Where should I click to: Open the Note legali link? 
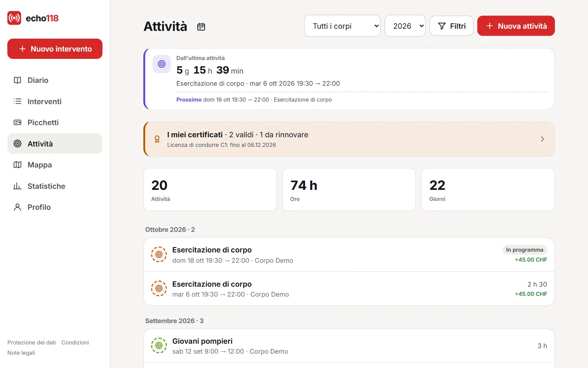click(x=21, y=353)
